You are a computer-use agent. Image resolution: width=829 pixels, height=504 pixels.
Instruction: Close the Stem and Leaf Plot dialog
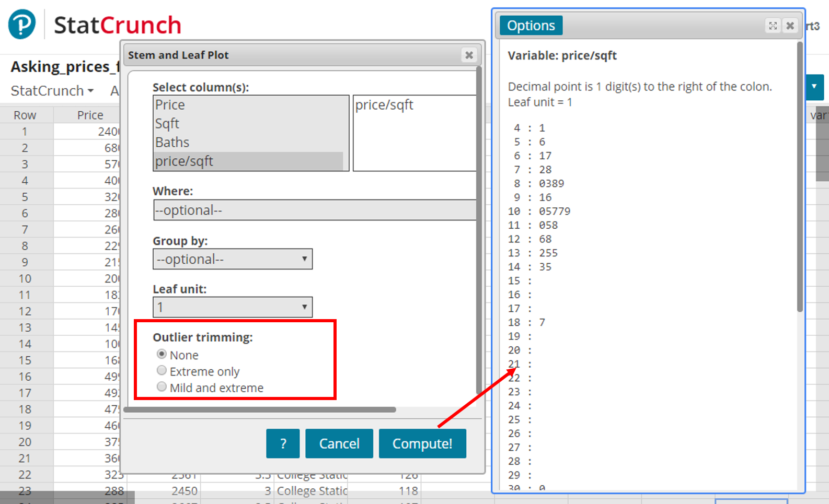click(469, 55)
